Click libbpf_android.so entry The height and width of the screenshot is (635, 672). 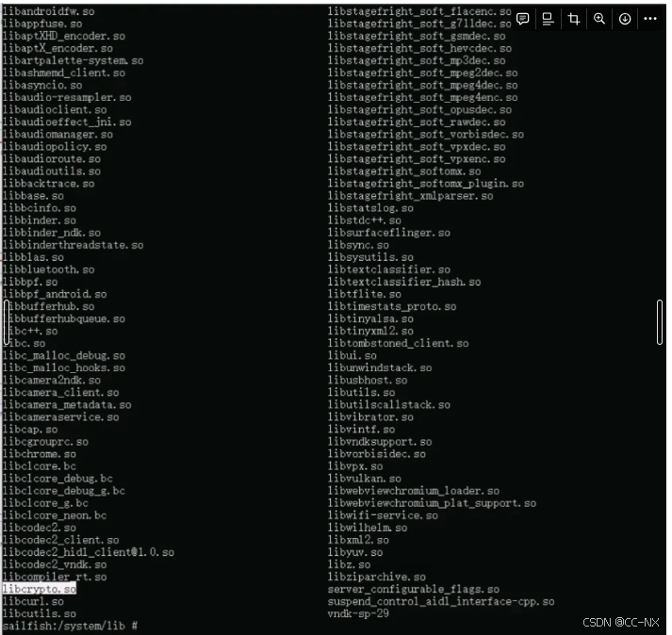click(55, 294)
